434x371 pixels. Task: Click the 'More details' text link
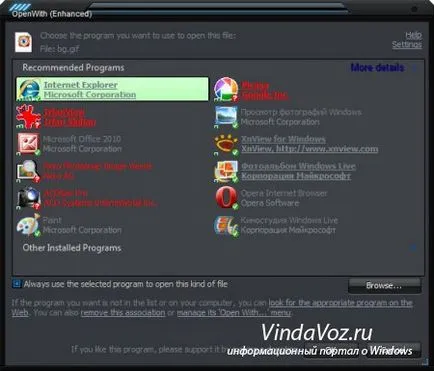pos(378,68)
